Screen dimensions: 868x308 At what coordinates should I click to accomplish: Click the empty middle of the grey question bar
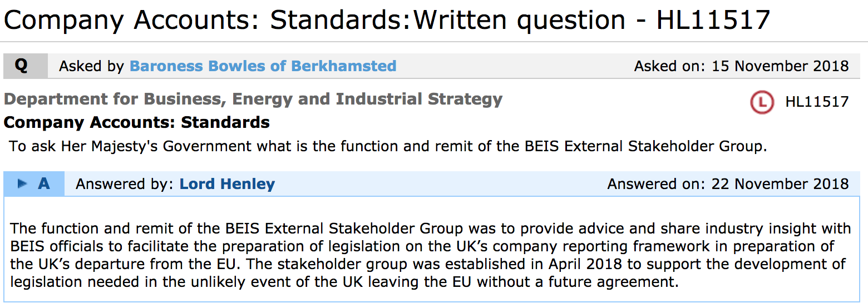[515, 66]
